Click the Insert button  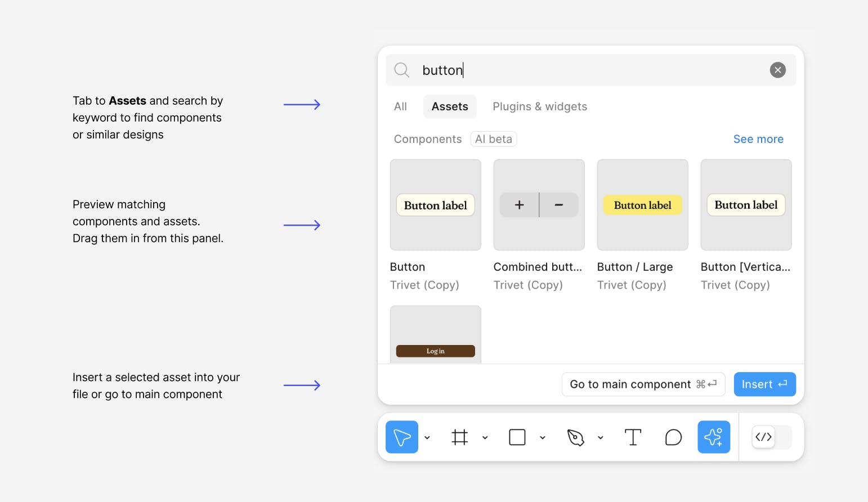(764, 384)
